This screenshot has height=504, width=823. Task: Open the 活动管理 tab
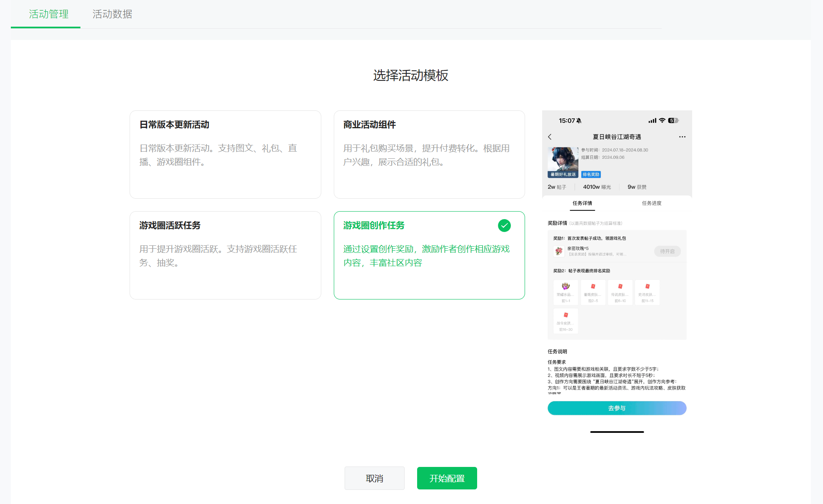coord(49,14)
